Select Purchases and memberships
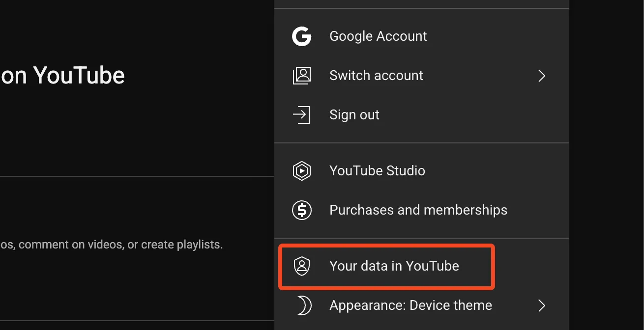This screenshot has width=644, height=330. 418,210
